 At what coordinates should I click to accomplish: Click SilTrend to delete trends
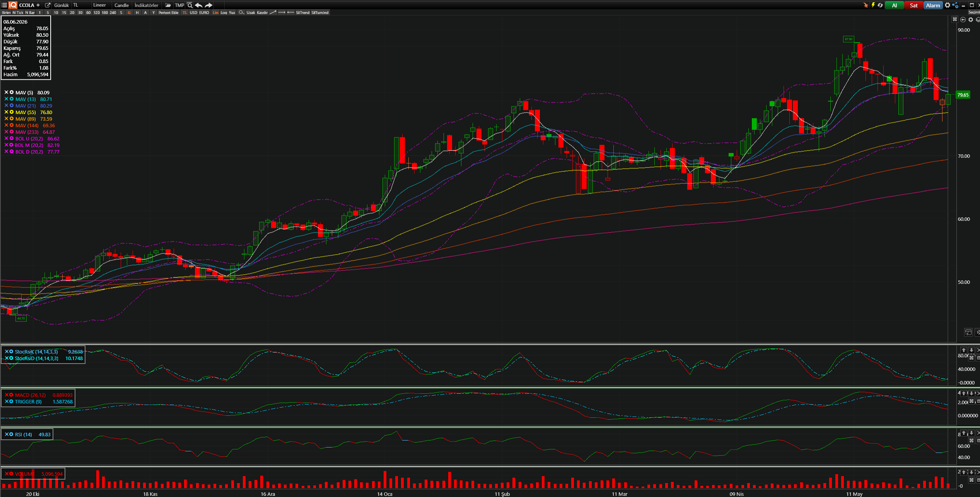[303, 12]
